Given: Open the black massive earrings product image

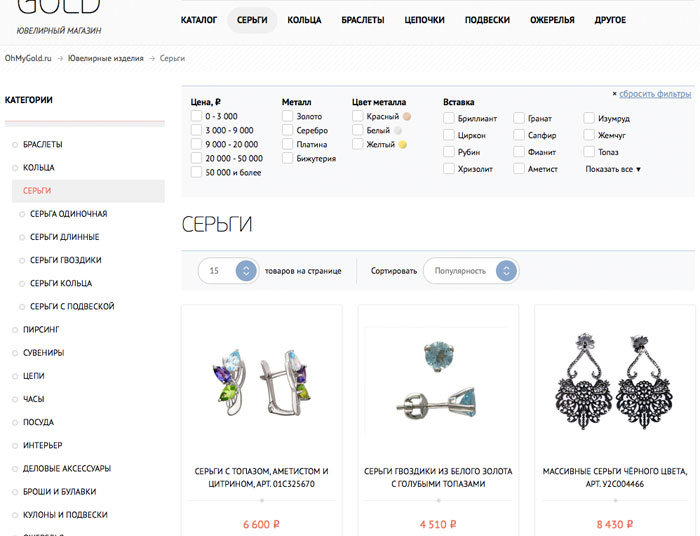Looking at the screenshot, I should [x=614, y=382].
